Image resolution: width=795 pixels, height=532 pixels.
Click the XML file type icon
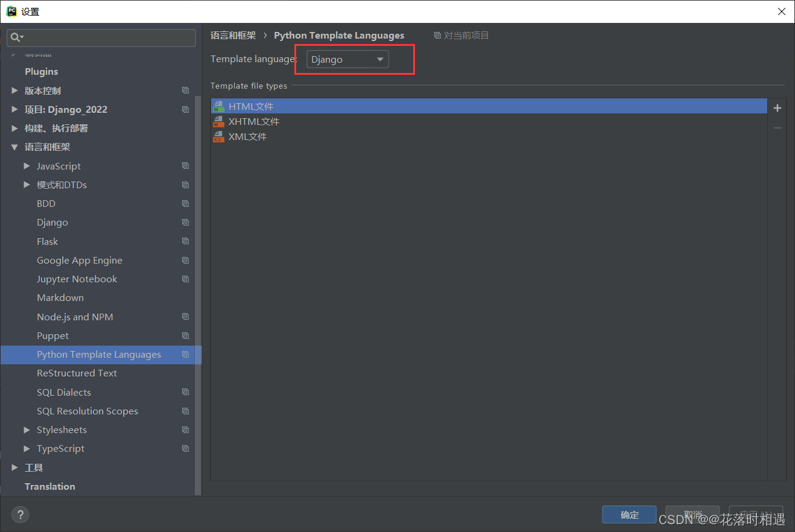pyautogui.click(x=218, y=136)
